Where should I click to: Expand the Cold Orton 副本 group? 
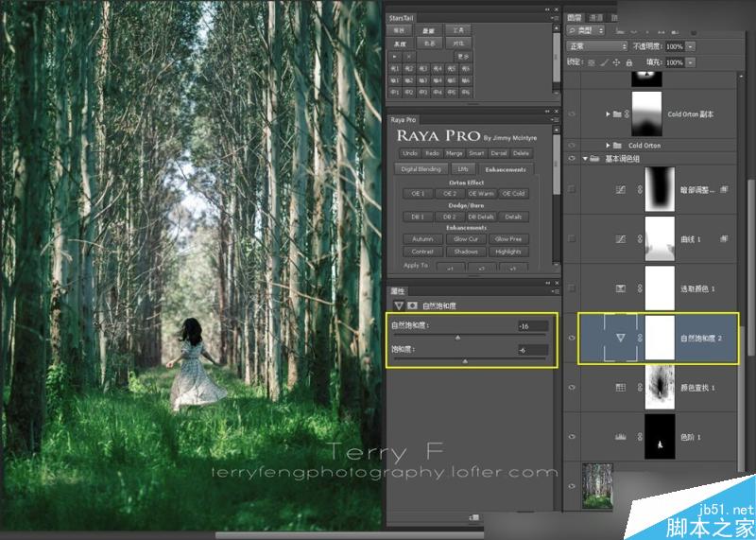click(x=608, y=114)
